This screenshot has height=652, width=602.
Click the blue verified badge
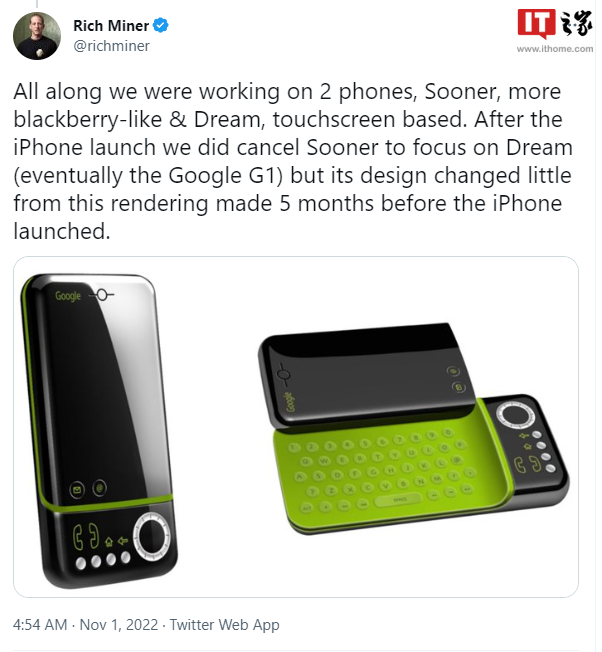tap(159, 24)
